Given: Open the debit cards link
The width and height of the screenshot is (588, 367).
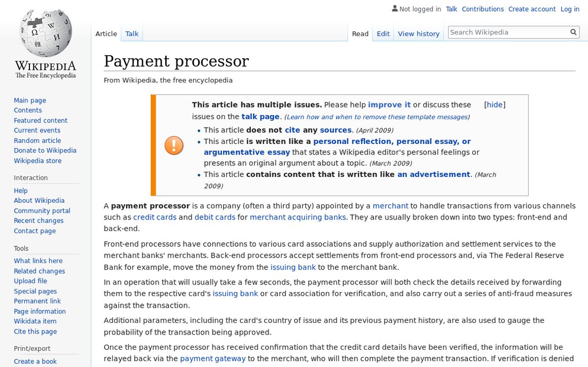Looking at the screenshot, I should click(215, 217).
